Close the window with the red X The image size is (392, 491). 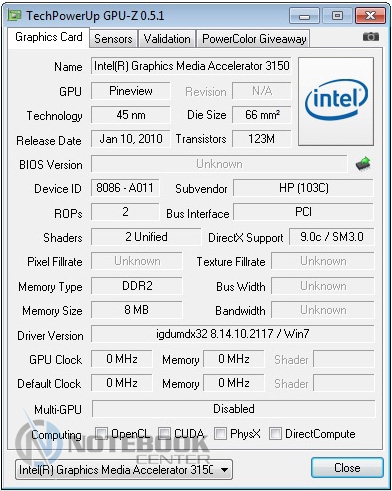tap(370, 16)
